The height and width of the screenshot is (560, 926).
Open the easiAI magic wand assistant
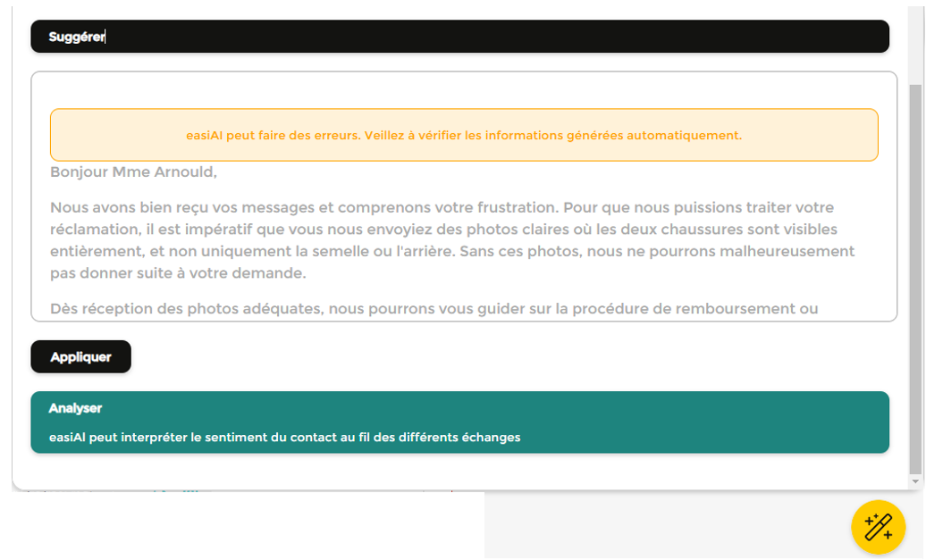tap(878, 527)
